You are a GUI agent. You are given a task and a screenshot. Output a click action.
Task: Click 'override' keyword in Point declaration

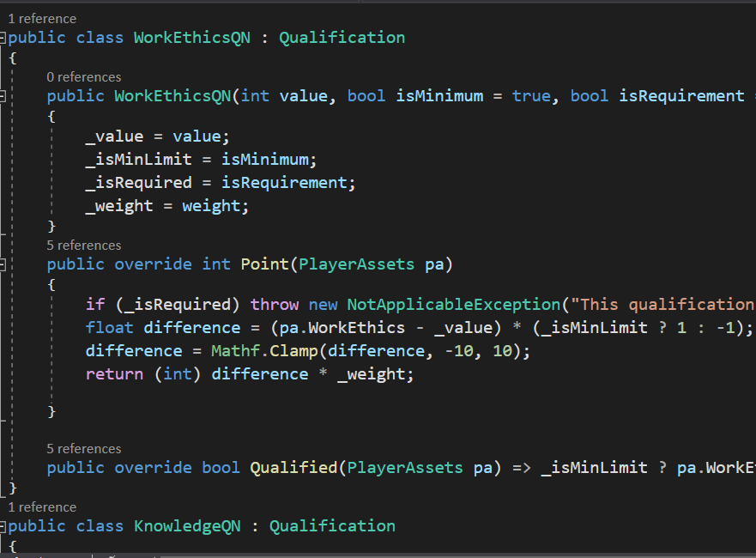pyautogui.click(x=153, y=264)
